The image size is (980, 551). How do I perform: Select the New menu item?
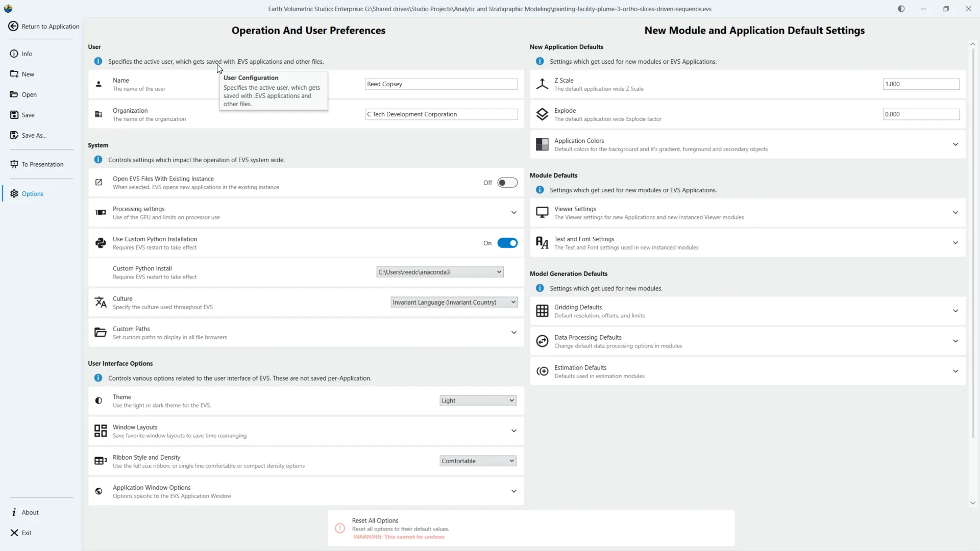pos(28,74)
